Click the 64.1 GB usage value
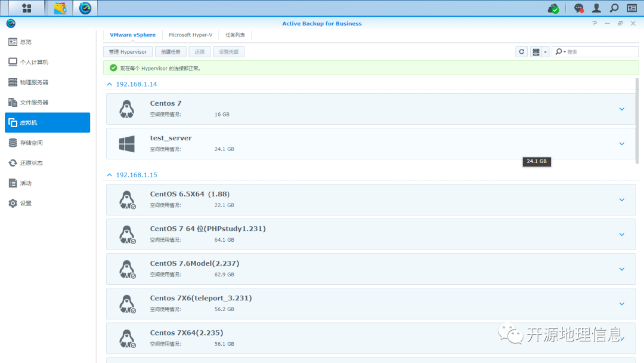 point(224,239)
